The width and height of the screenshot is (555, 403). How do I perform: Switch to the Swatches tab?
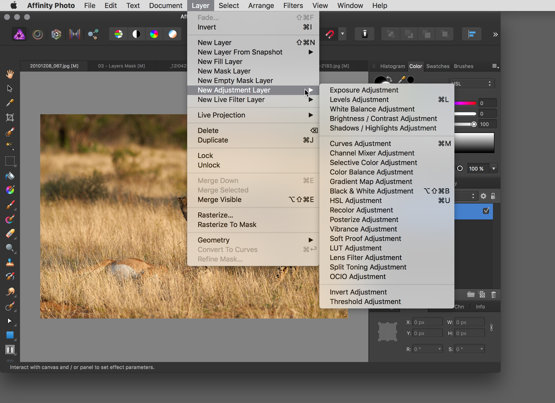(437, 66)
